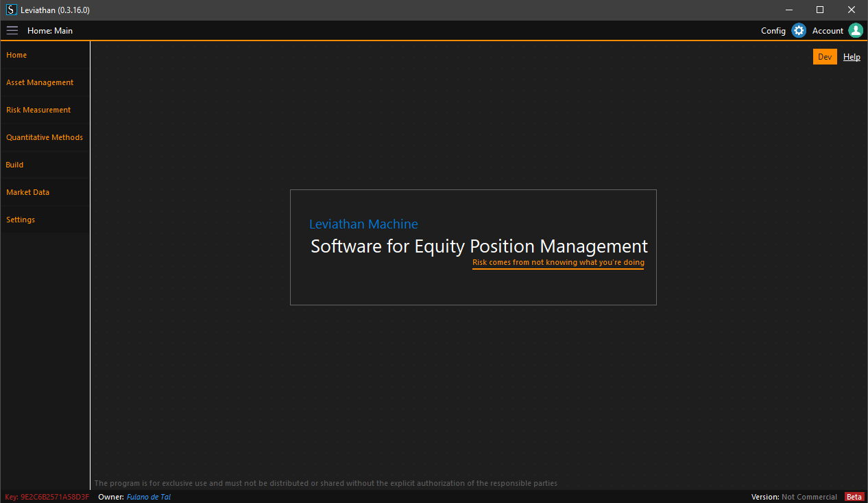This screenshot has width=868, height=503.
Task: Click the Account text label
Action: tap(828, 31)
